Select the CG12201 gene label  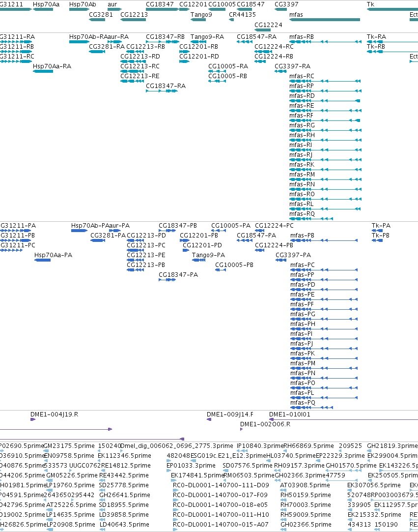click(x=193, y=4)
